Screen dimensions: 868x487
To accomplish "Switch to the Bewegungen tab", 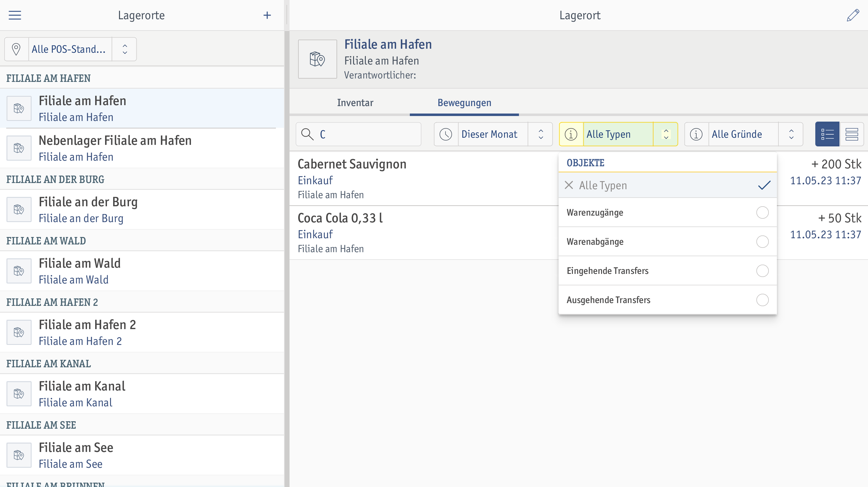I will (464, 103).
